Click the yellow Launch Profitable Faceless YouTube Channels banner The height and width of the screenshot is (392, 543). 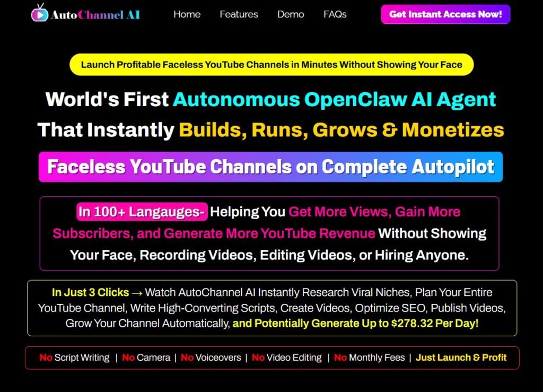(x=271, y=64)
